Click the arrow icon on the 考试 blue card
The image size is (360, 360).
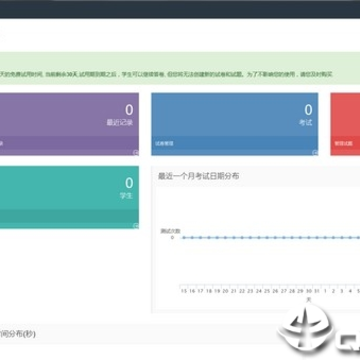pyautogui.click(x=315, y=152)
